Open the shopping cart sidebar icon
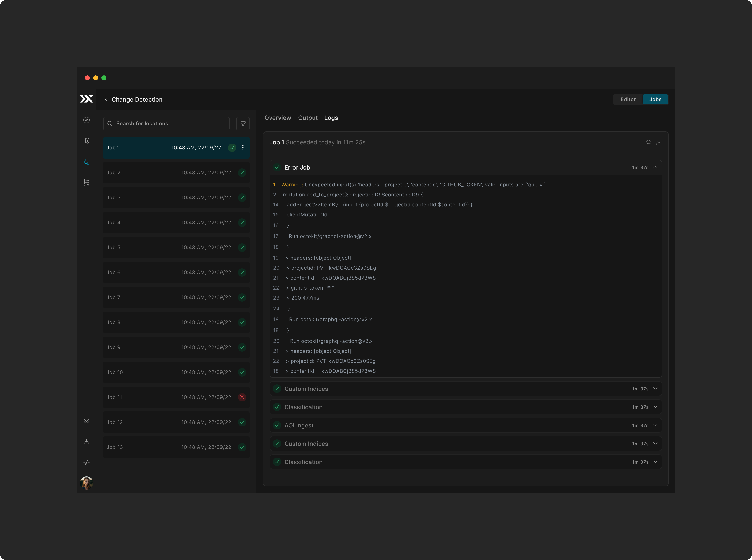Viewport: 752px width, 560px height. tap(87, 182)
